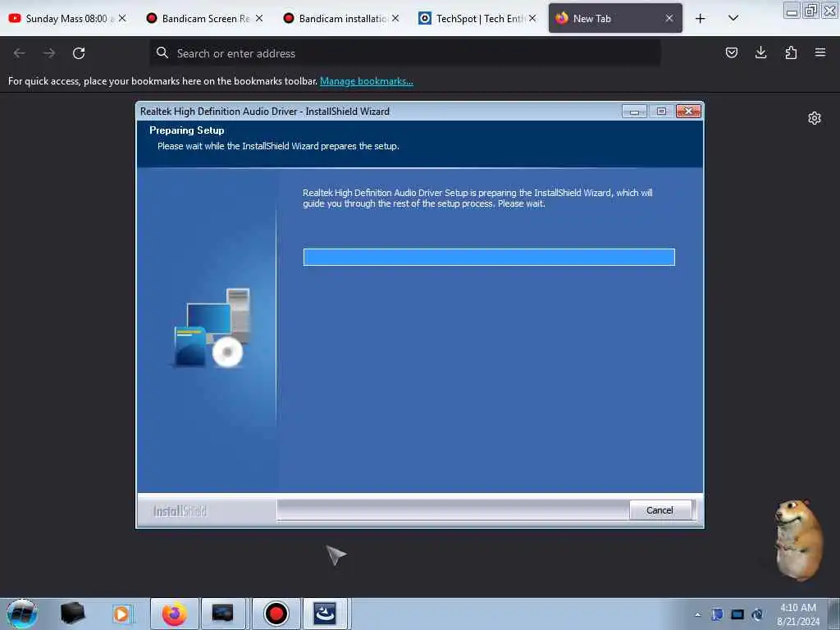Go forward to next page

(49, 53)
